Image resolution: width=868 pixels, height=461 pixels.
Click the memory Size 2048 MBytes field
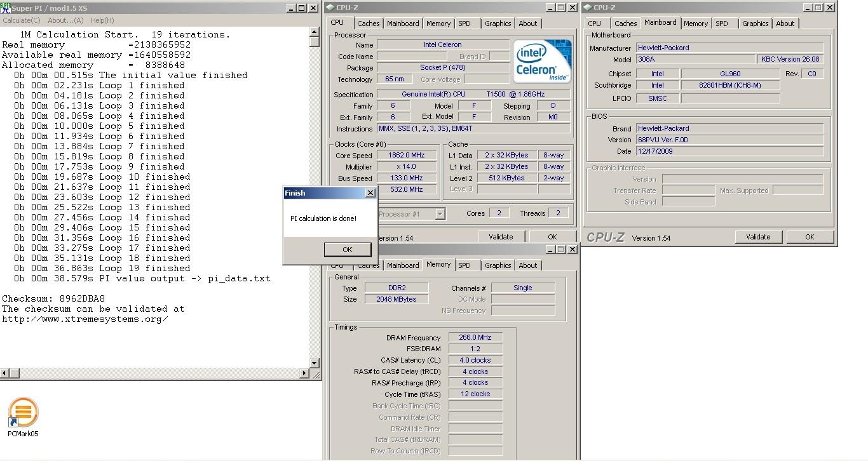397,299
